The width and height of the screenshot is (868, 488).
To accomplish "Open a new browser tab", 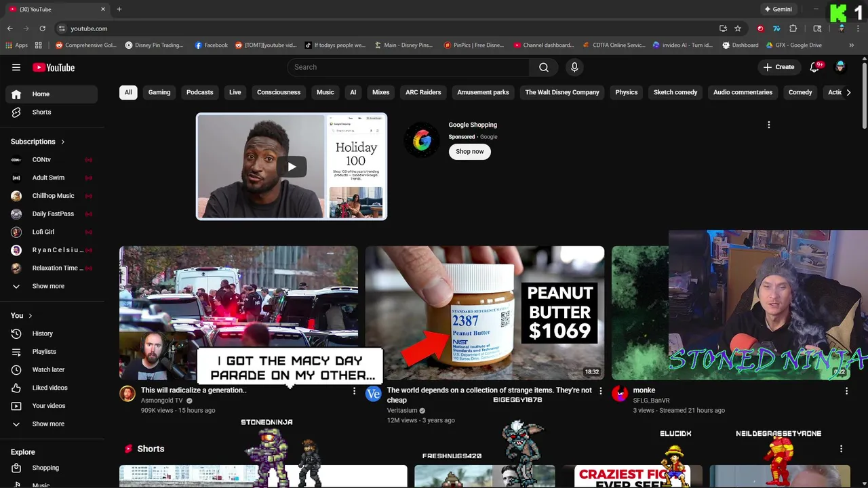I will pos(119,9).
